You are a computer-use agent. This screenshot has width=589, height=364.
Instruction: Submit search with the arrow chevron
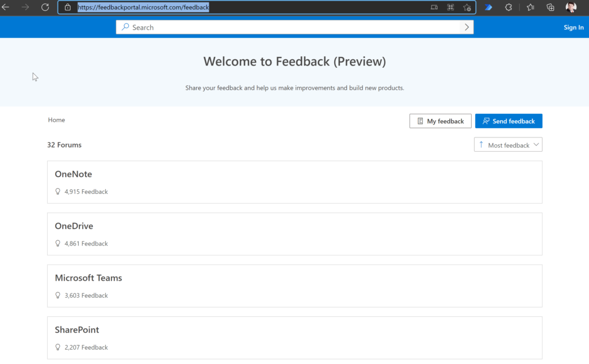[x=467, y=27]
